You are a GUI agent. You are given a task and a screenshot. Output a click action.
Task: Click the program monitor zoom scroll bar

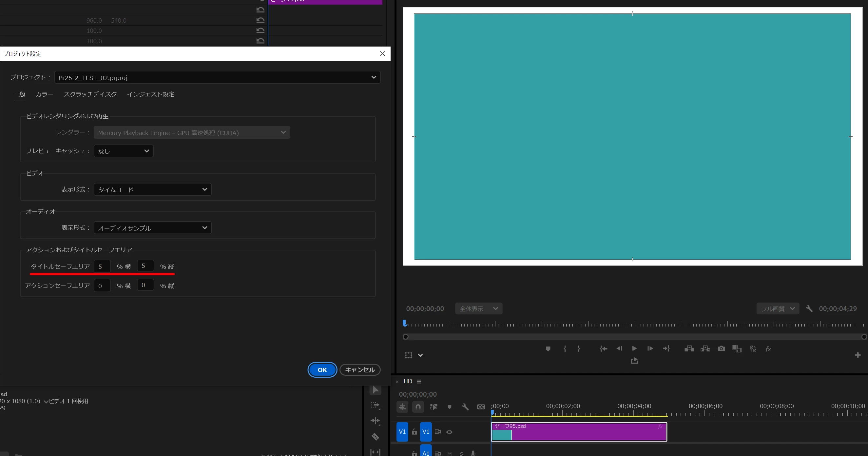click(634, 336)
